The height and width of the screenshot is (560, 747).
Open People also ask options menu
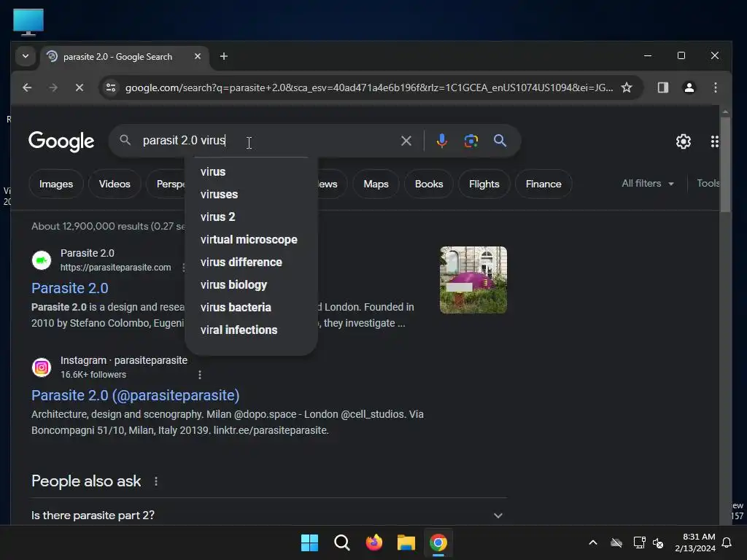(x=156, y=481)
